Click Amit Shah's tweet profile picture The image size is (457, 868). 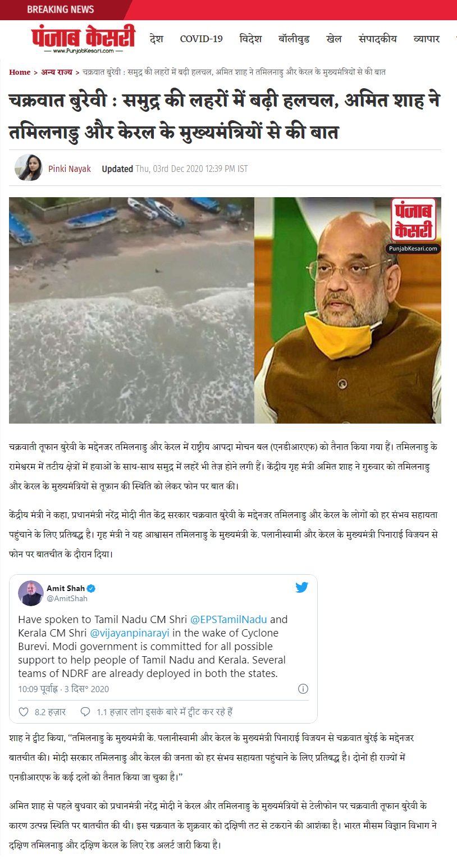[31, 593]
